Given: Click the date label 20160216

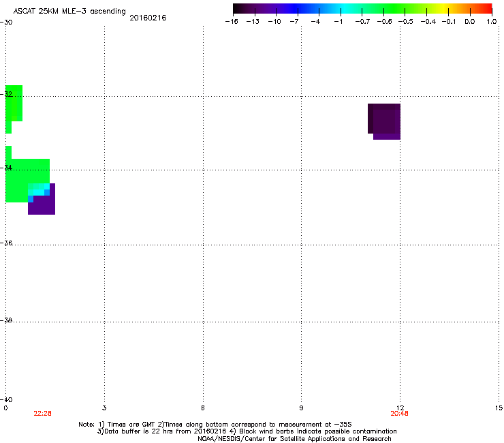Looking at the screenshot, I should 148,18.
